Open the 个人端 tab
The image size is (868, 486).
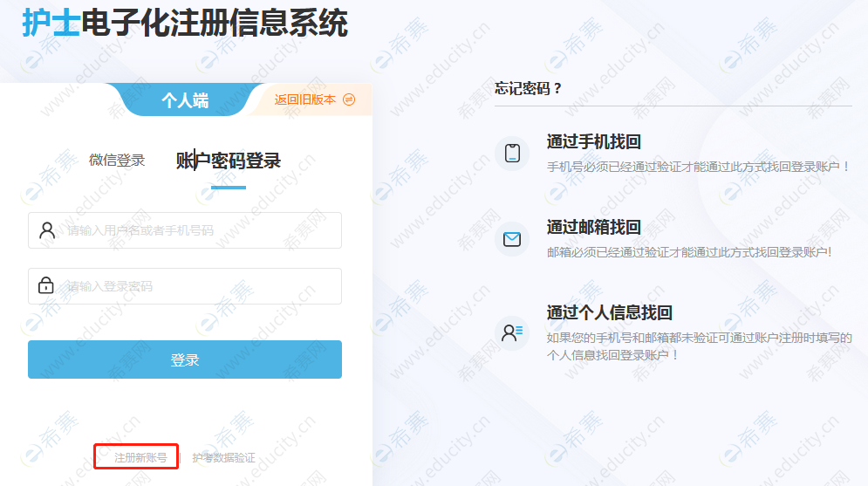[x=185, y=100]
